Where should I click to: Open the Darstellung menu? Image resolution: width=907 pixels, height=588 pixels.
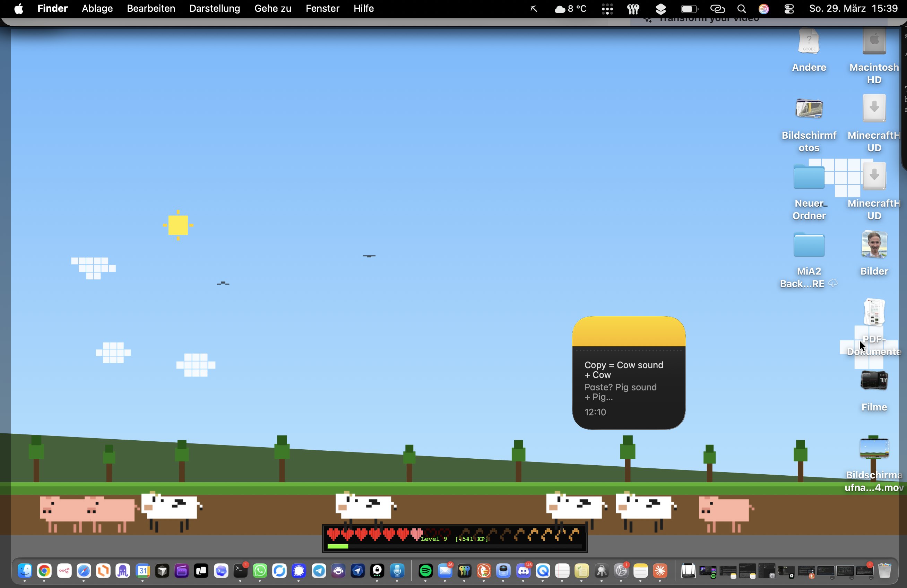click(x=215, y=9)
